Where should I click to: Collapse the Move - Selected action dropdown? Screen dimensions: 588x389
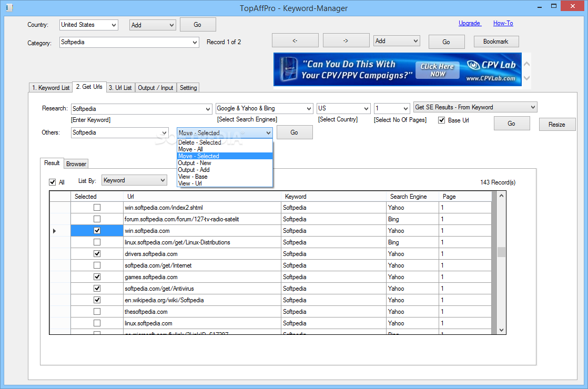[225, 132]
